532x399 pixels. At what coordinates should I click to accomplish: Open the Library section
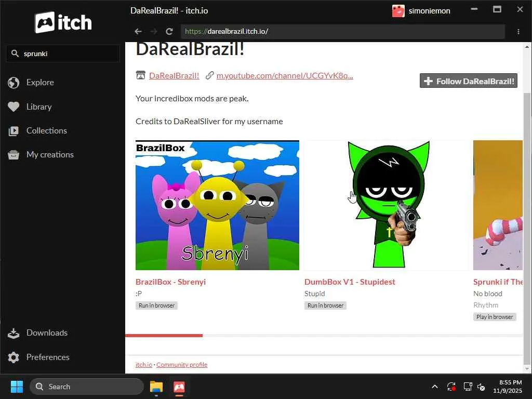pos(39,107)
